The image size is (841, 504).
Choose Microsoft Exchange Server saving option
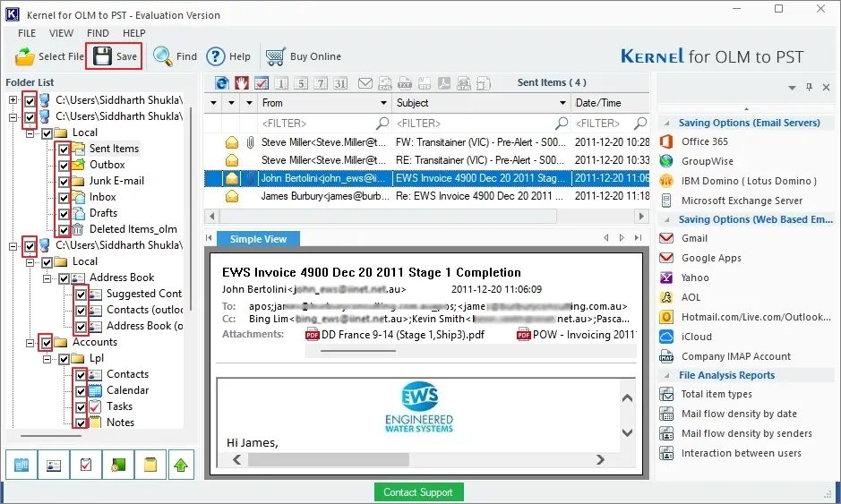[742, 201]
